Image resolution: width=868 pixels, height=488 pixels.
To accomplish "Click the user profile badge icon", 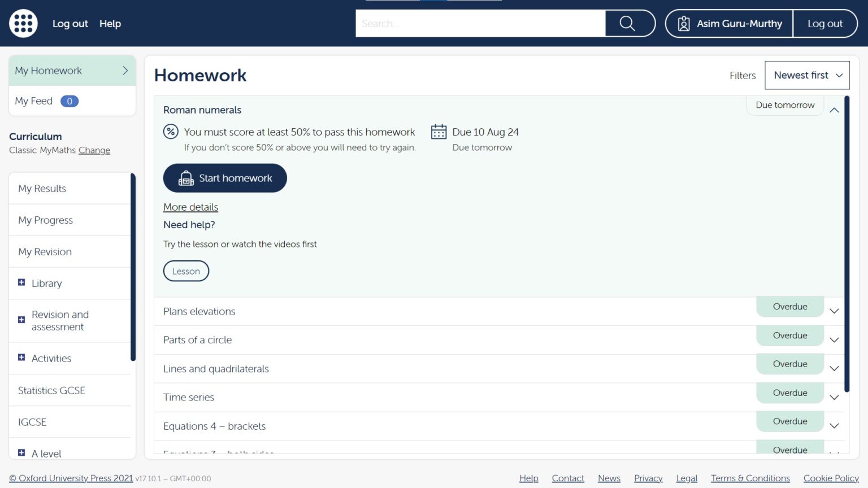I will tap(684, 24).
